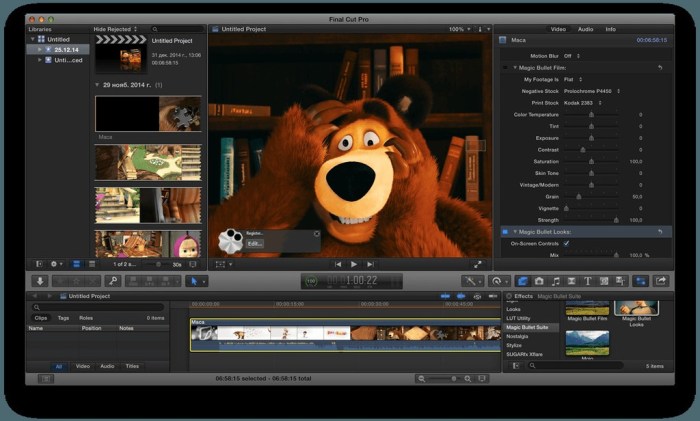Collapse the Untitled library disclosure triangle
The image size is (700, 421).
[31, 39]
